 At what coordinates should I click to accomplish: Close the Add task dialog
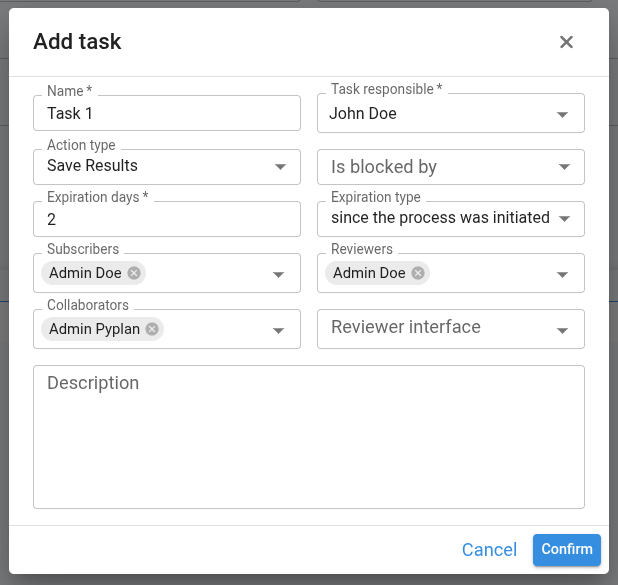click(x=566, y=42)
